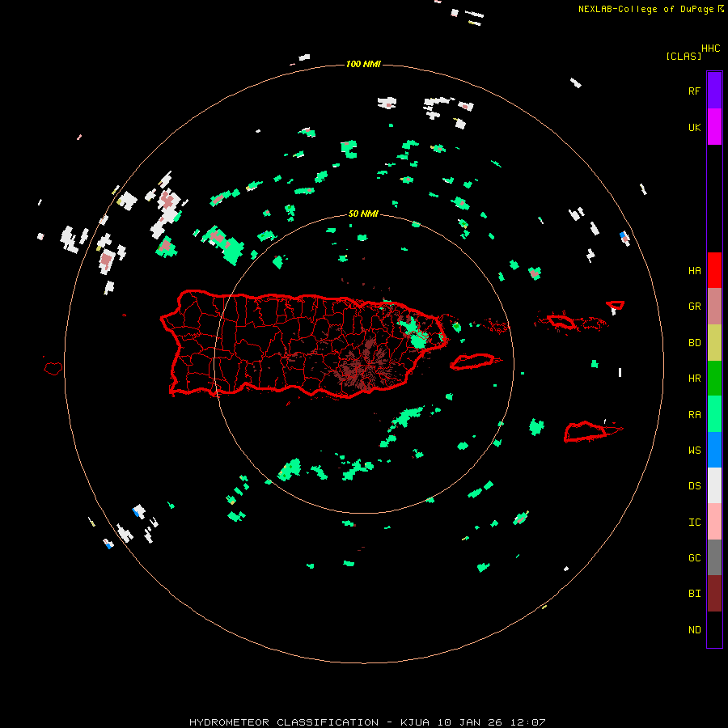Click the RF purple legend swatch
The image size is (728, 728).
pos(714,91)
